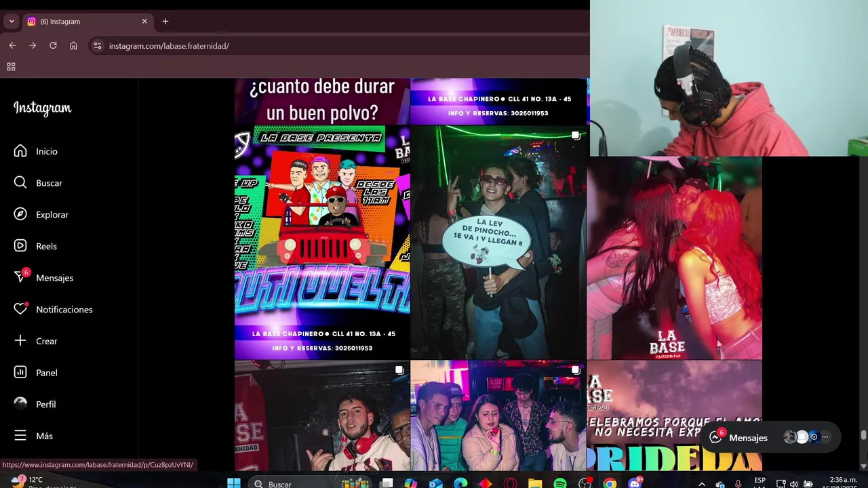Click the taskbar clock showing 2:36 a.m.
Image resolution: width=868 pixels, height=488 pixels.
click(842, 483)
